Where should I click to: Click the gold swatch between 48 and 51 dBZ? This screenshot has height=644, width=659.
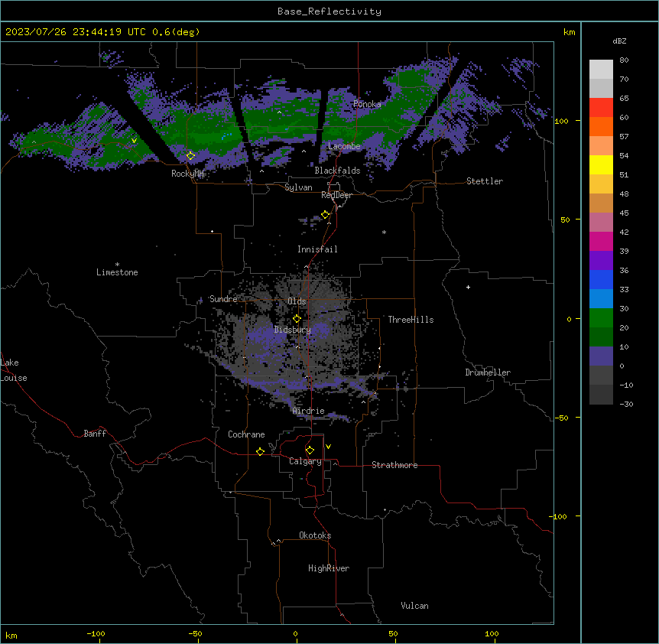tap(601, 184)
